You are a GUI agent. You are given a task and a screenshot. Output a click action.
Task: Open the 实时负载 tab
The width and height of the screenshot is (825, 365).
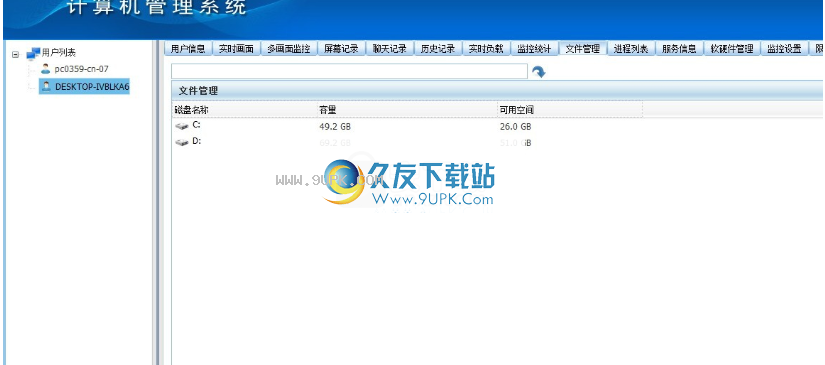[486, 49]
